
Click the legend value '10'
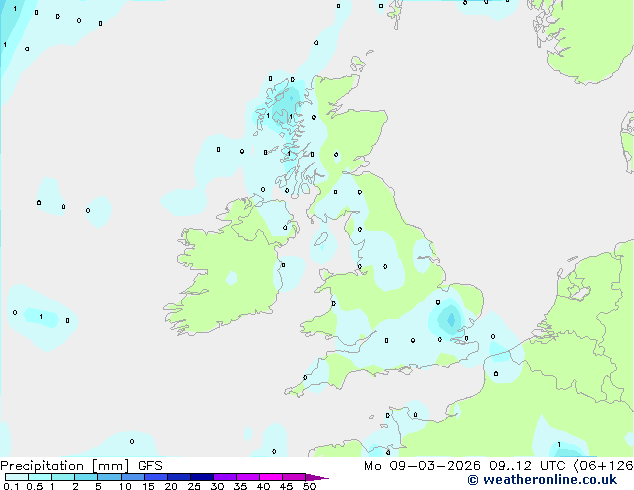(x=125, y=486)
